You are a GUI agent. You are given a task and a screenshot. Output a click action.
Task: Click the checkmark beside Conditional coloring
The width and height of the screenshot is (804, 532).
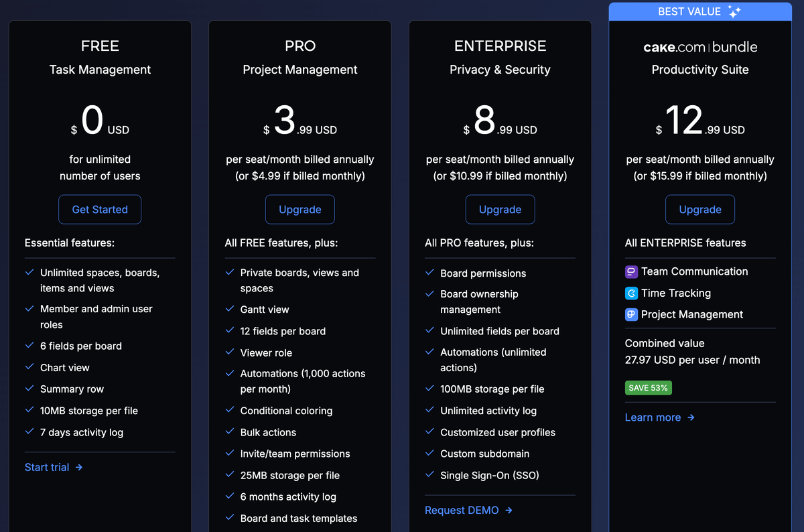[230, 410]
